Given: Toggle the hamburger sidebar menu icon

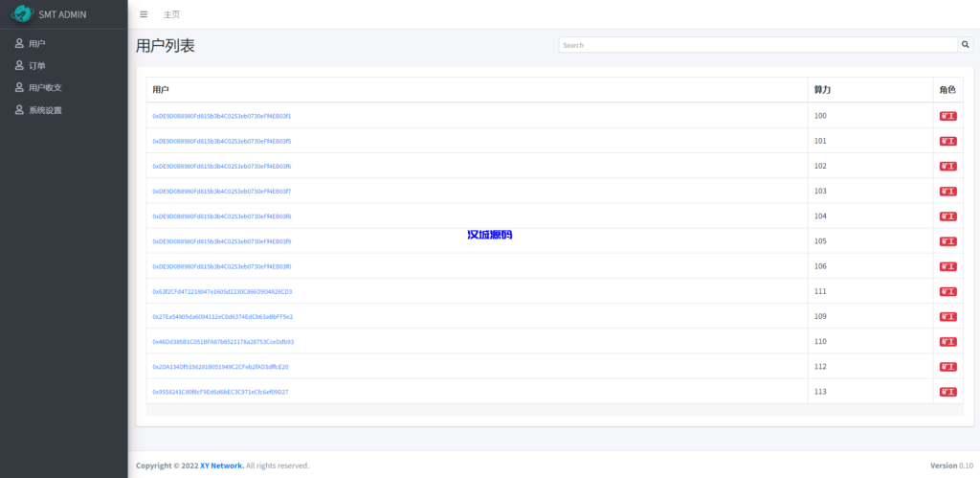Looking at the screenshot, I should [144, 14].
